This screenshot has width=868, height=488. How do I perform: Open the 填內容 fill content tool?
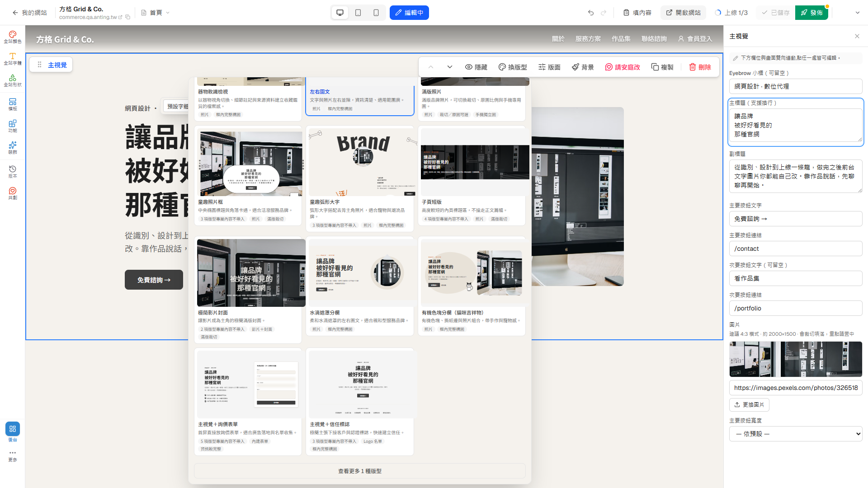637,13
